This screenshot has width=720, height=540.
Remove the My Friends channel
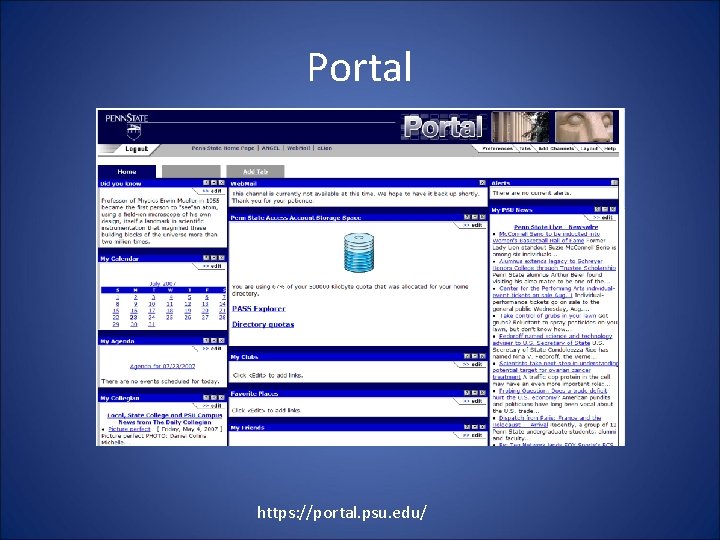coord(483,427)
